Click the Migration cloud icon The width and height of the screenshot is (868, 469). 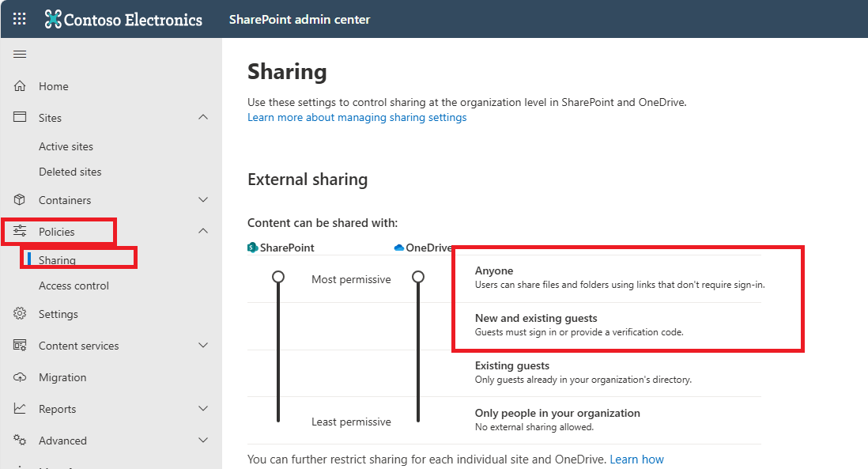pyautogui.click(x=20, y=377)
